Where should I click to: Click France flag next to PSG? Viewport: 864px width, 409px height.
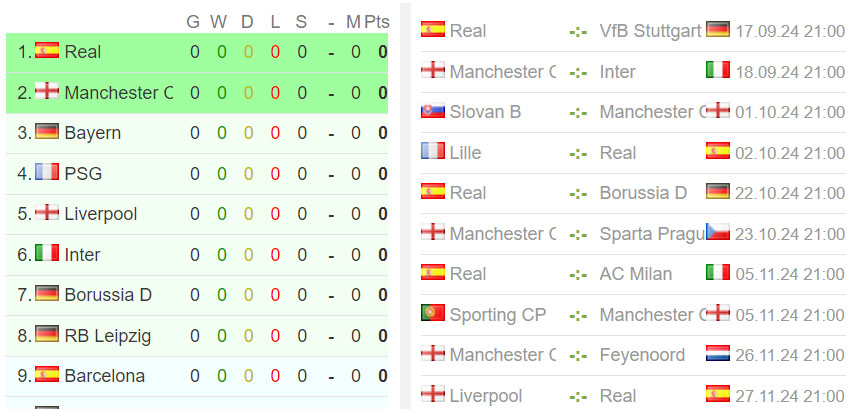(x=47, y=172)
